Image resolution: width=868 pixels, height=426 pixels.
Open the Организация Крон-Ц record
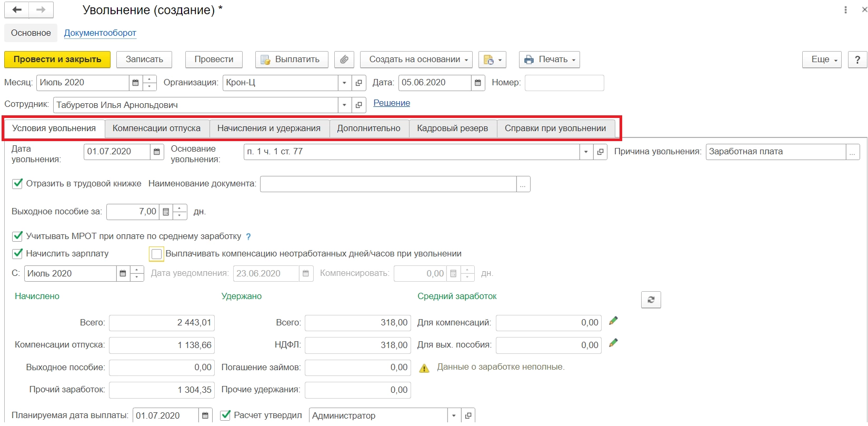(359, 83)
